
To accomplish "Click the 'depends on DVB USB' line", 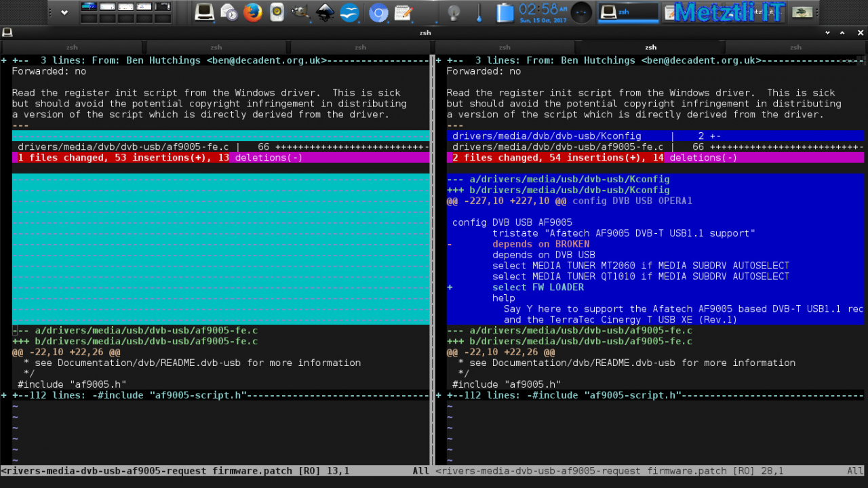I will click(x=544, y=255).
